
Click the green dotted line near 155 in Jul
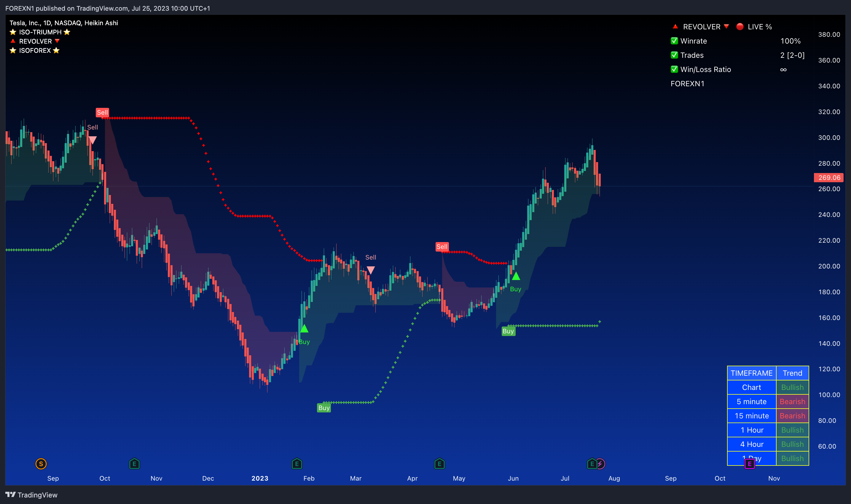[553, 326]
